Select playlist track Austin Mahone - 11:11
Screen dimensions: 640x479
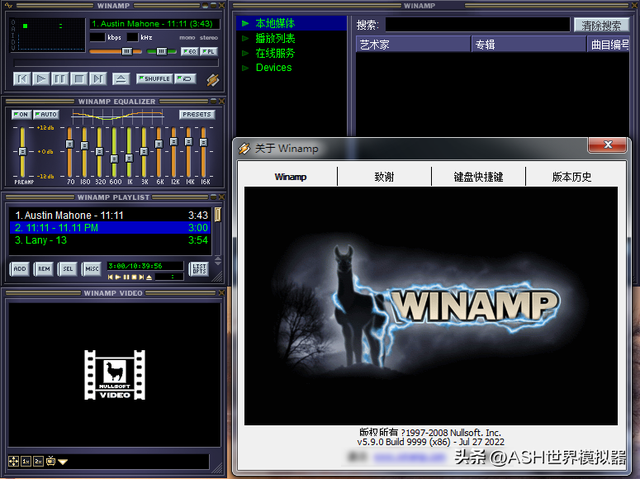point(110,215)
